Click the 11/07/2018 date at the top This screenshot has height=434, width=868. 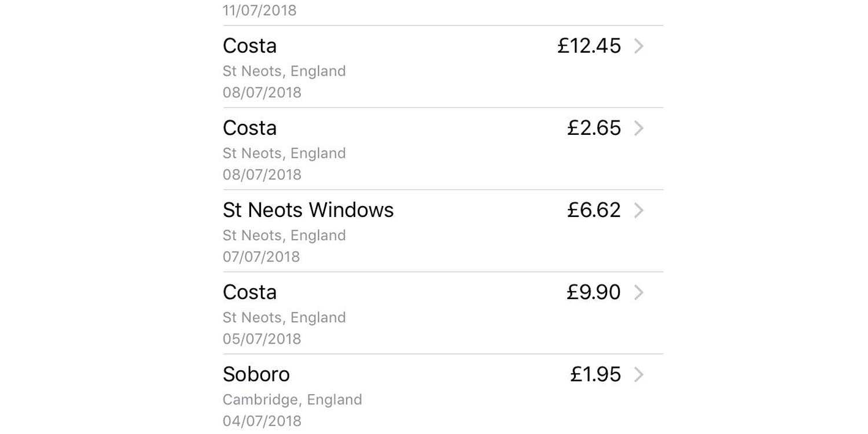259,10
